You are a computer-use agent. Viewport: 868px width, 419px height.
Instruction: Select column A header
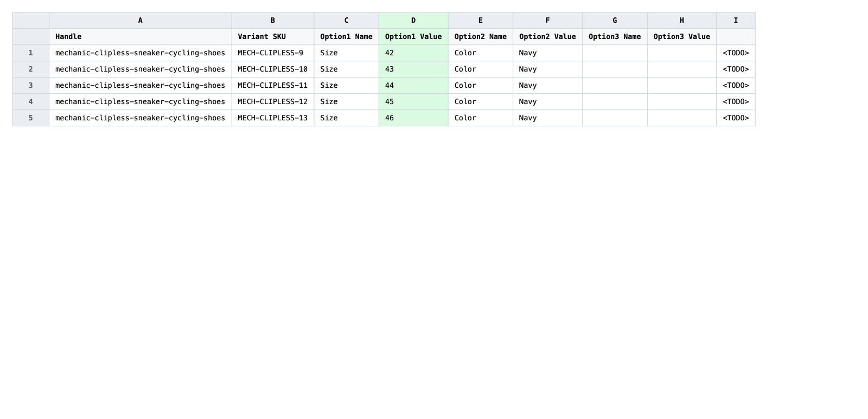tap(140, 21)
